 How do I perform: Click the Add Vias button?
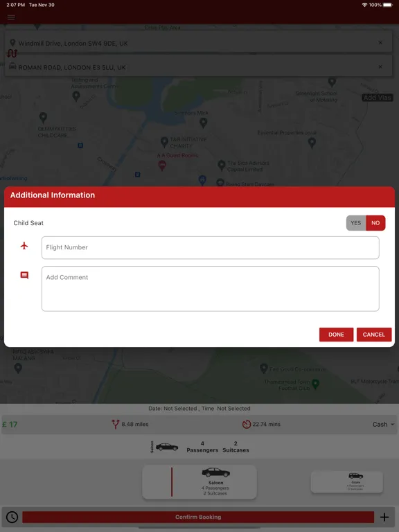click(x=378, y=98)
